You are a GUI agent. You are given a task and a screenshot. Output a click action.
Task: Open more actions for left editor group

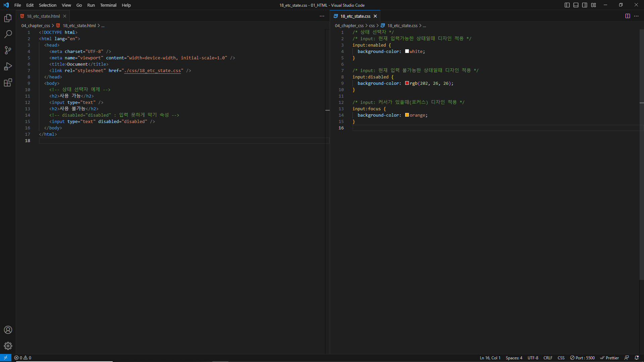pyautogui.click(x=322, y=16)
